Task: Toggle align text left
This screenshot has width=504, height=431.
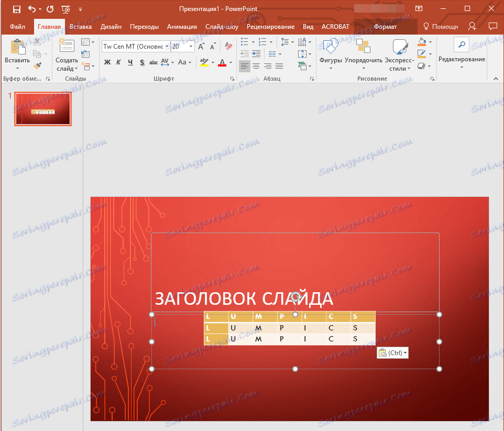Action: click(245, 66)
